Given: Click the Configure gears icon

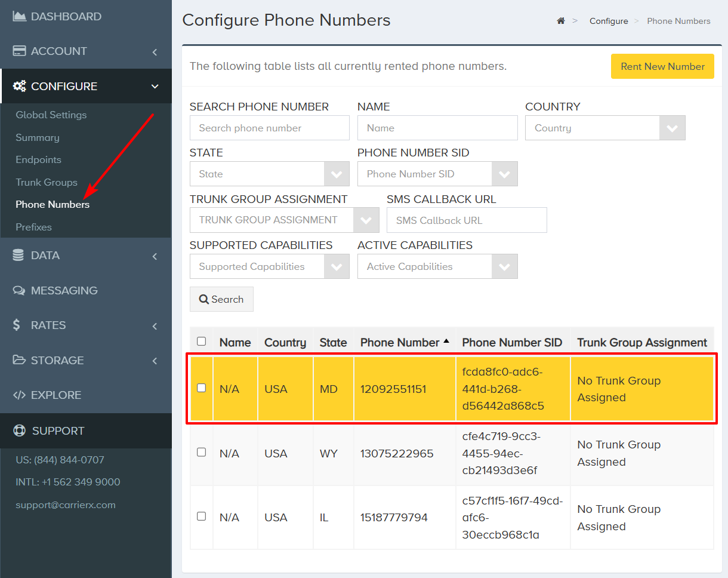Looking at the screenshot, I should point(19,86).
